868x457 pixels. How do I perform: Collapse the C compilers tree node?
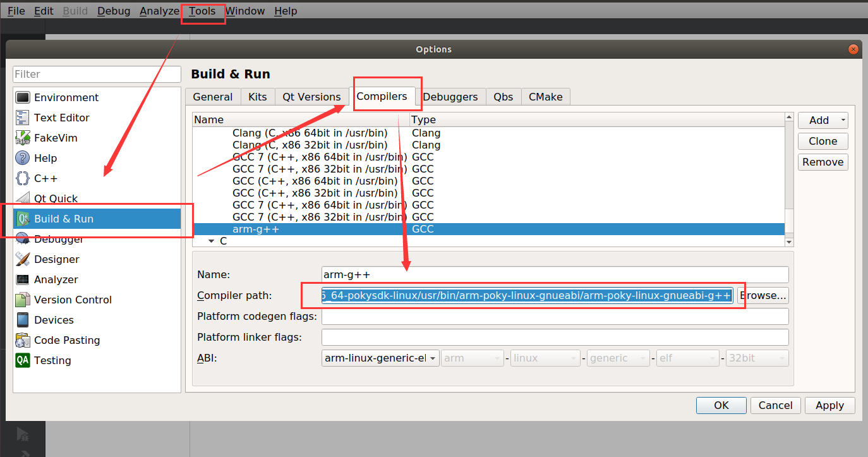(211, 241)
